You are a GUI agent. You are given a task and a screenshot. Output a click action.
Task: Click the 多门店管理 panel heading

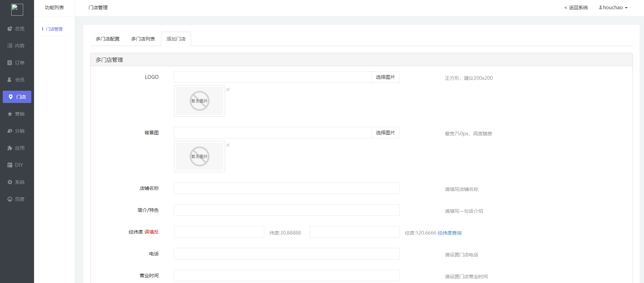[109, 60]
